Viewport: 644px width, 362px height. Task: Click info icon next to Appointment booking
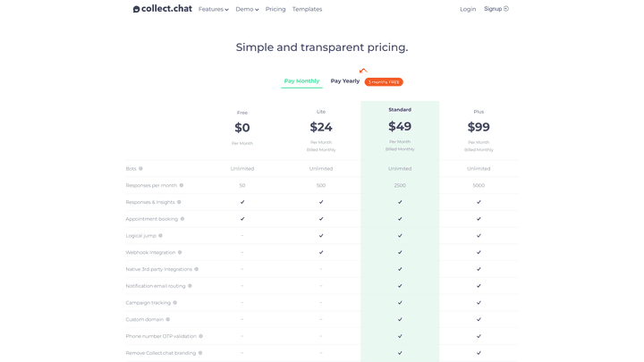point(182,219)
